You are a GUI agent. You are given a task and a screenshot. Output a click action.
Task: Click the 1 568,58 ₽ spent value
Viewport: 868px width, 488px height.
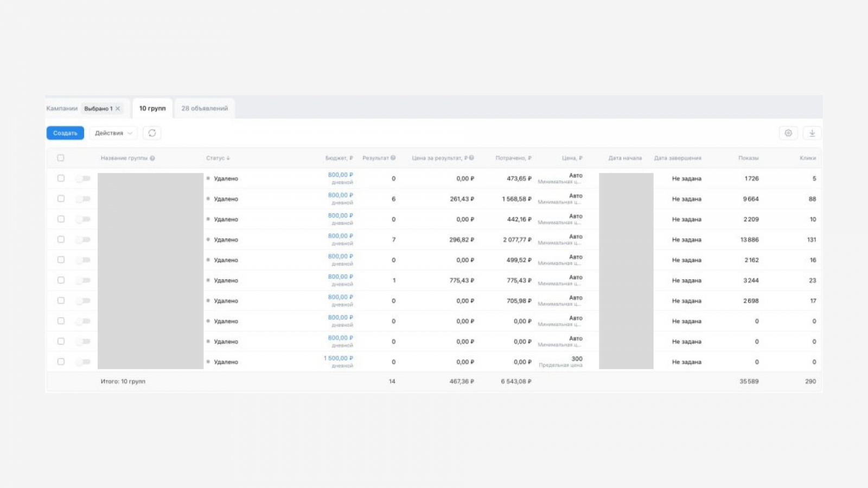(x=517, y=199)
